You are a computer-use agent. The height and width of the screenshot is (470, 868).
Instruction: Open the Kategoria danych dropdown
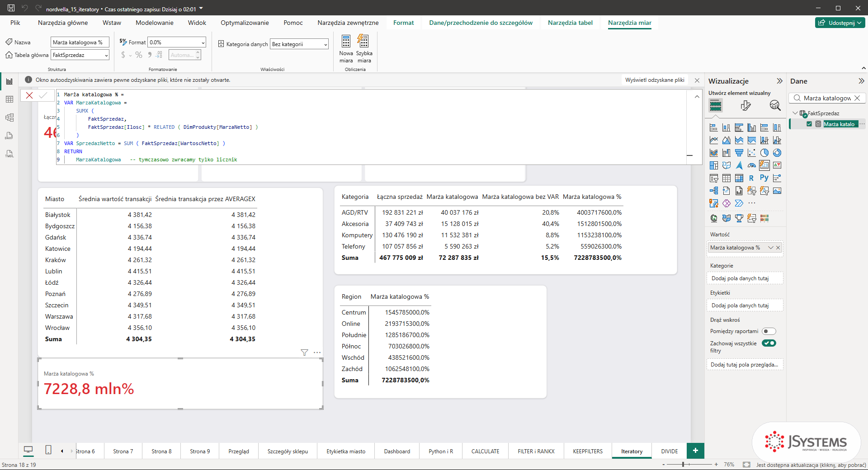[x=299, y=44]
